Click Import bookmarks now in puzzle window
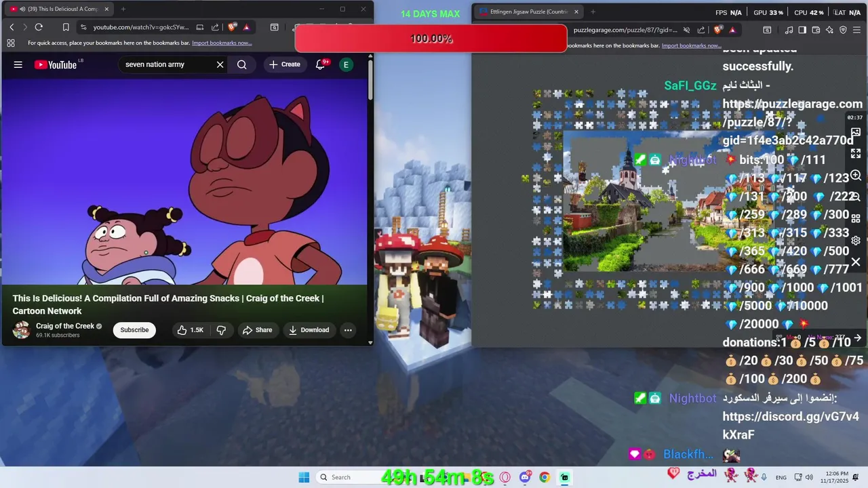The height and width of the screenshot is (488, 868). [x=691, y=45]
